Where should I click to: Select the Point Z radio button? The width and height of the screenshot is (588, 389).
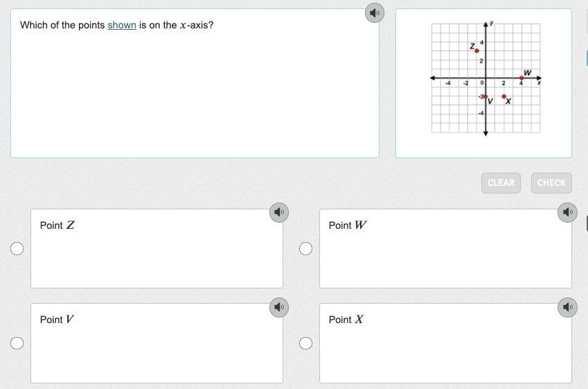click(17, 248)
